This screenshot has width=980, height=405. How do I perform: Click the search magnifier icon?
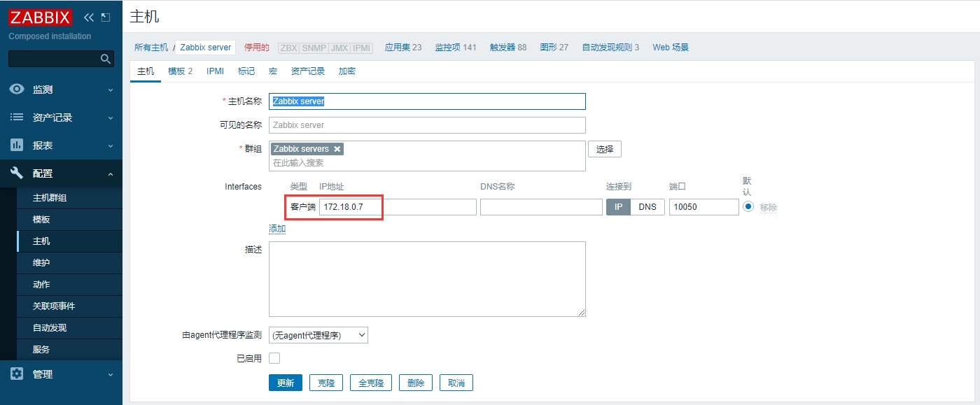pos(106,59)
